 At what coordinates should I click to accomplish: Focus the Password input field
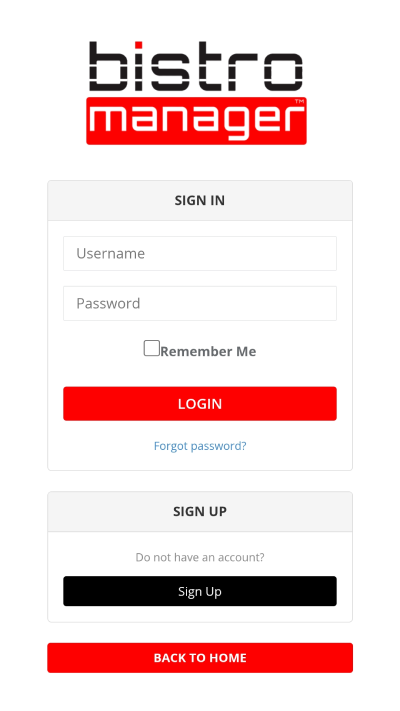(200, 303)
